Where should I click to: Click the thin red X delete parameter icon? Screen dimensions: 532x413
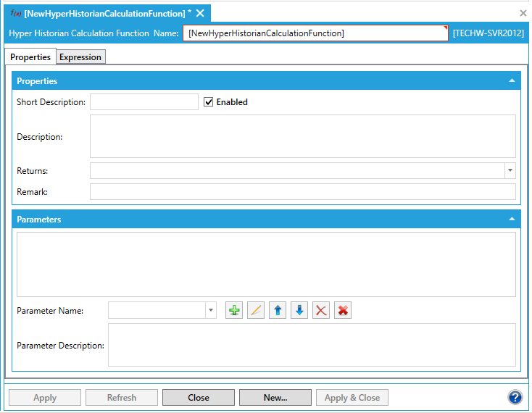point(321,310)
